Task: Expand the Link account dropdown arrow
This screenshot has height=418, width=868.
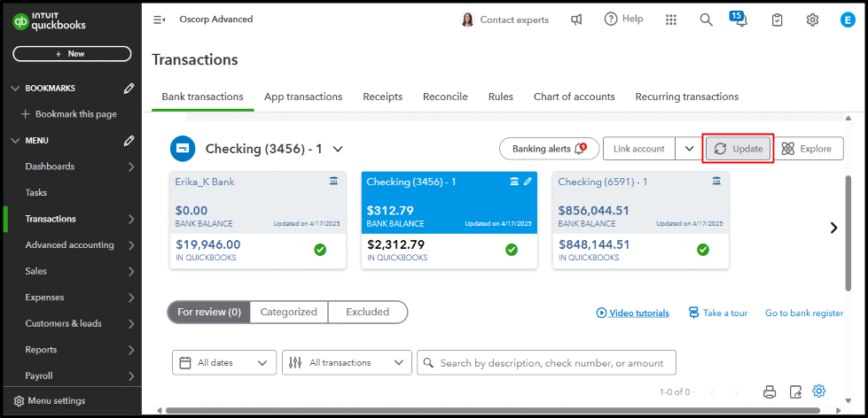Action: coord(689,149)
